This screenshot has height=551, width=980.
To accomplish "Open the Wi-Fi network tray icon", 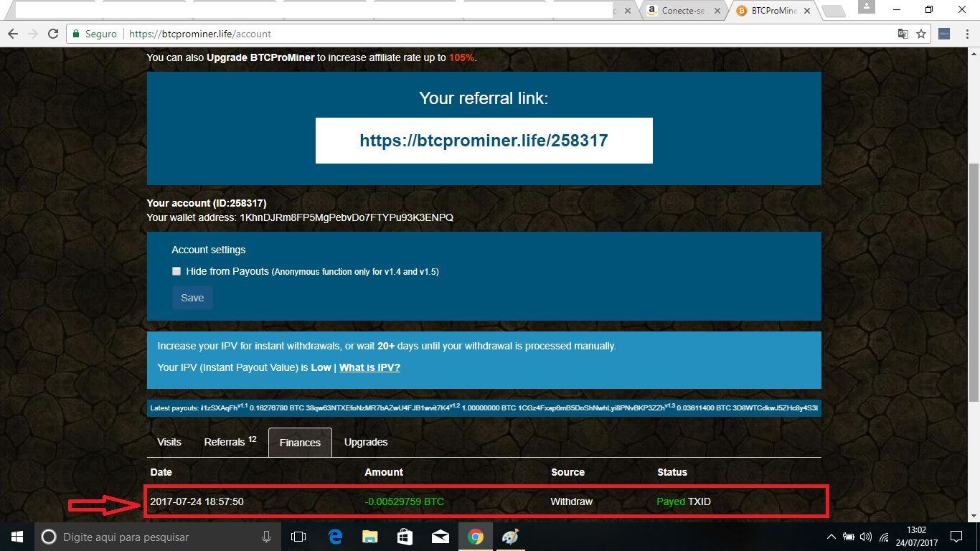I will coord(885,537).
